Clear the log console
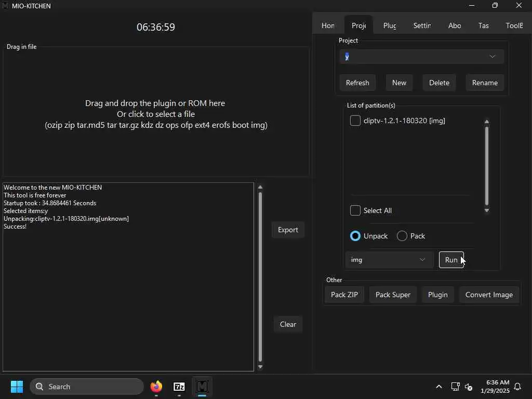Viewport: 532px width, 399px height. tap(288, 324)
